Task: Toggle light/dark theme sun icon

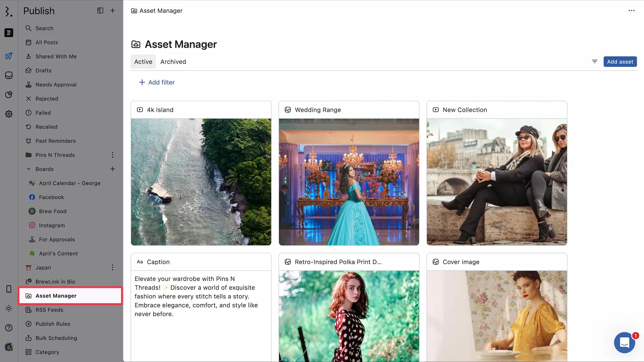Action: point(9,308)
